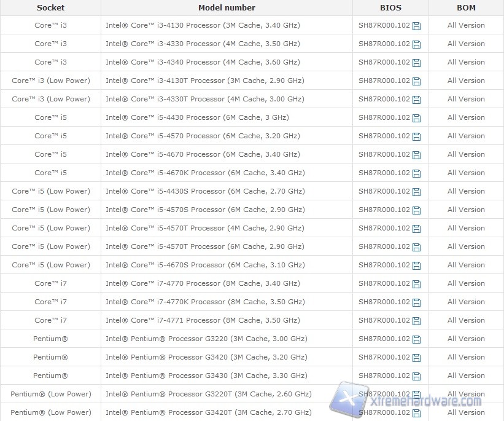The height and width of the screenshot is (421, 504).
Task: Click the save icon beside i5-4670K BIOS
Action: click(417, 173)
